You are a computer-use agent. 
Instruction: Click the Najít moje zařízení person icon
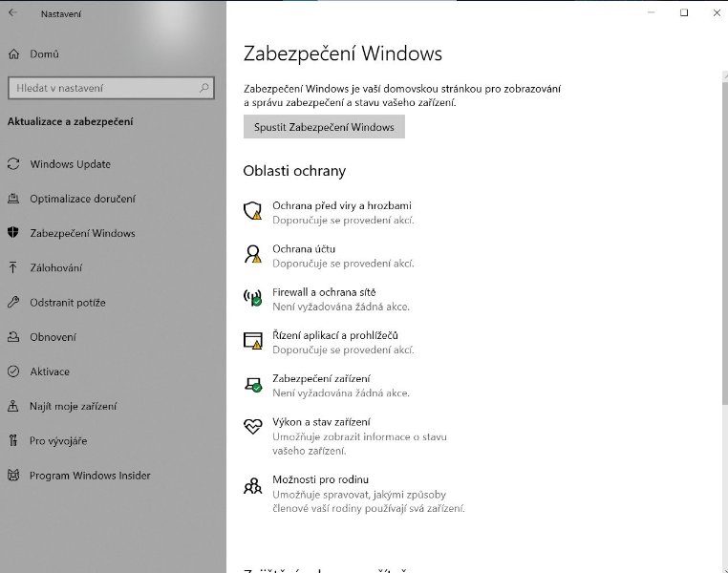[13, 406]
